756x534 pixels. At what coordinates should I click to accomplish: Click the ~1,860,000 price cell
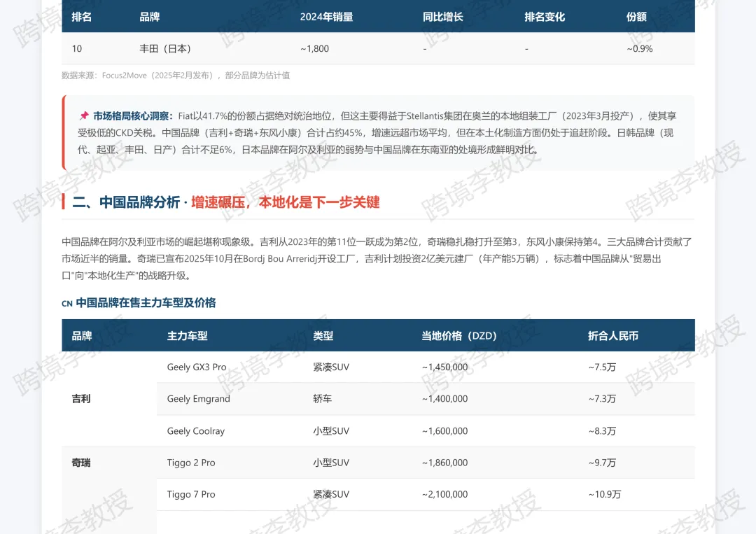[444, 463]
